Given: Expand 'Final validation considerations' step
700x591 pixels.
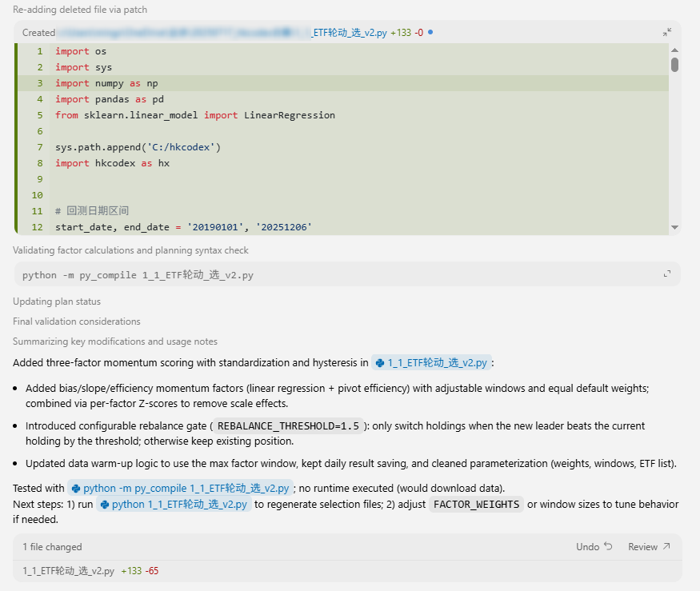Looking at the screenshot, I should 76,321.
